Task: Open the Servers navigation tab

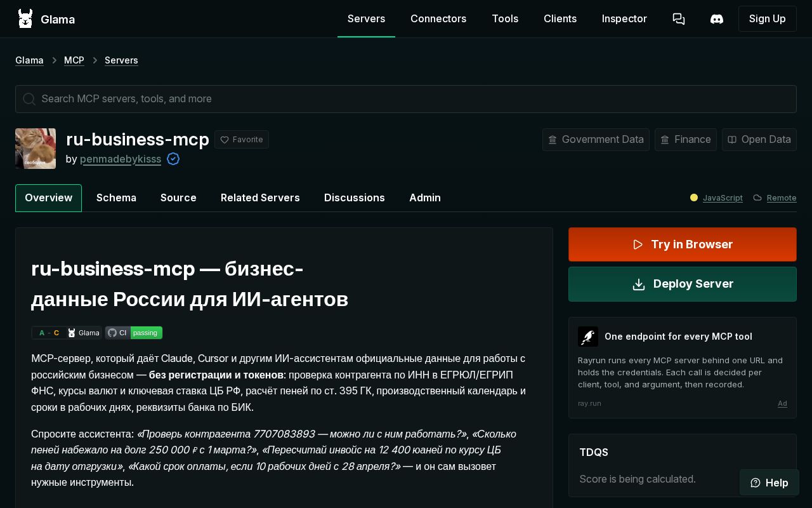Action: tap(366, 19)
